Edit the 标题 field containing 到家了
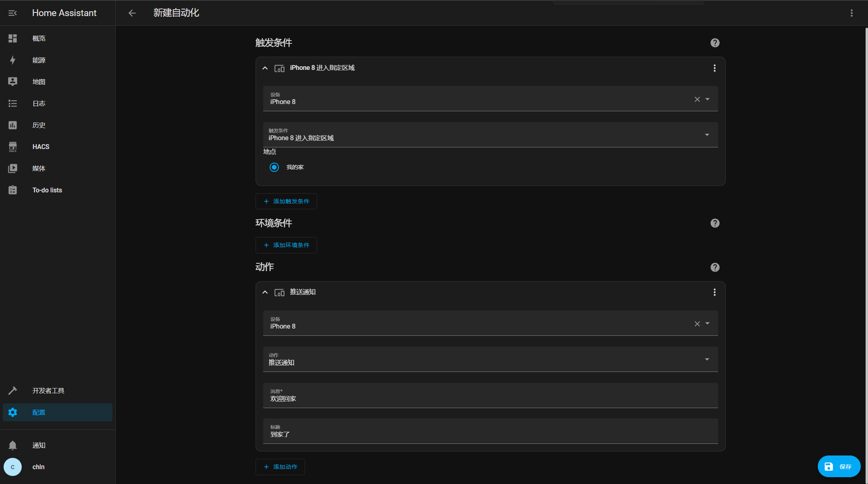The image size is (868, 484). (x=490, y=431)
